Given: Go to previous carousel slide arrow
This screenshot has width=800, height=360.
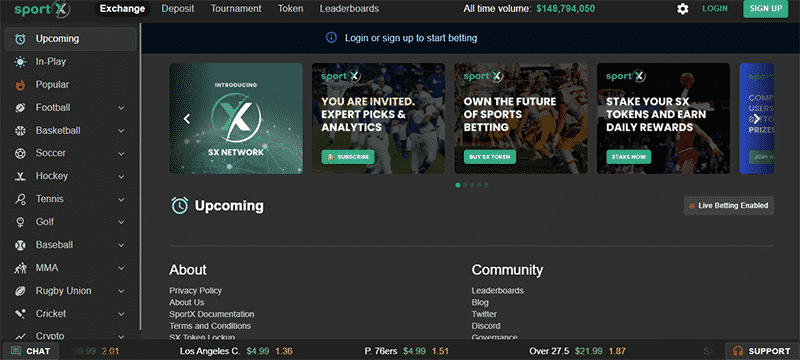Looking at the screenshot, I should [x=187, y=119].
